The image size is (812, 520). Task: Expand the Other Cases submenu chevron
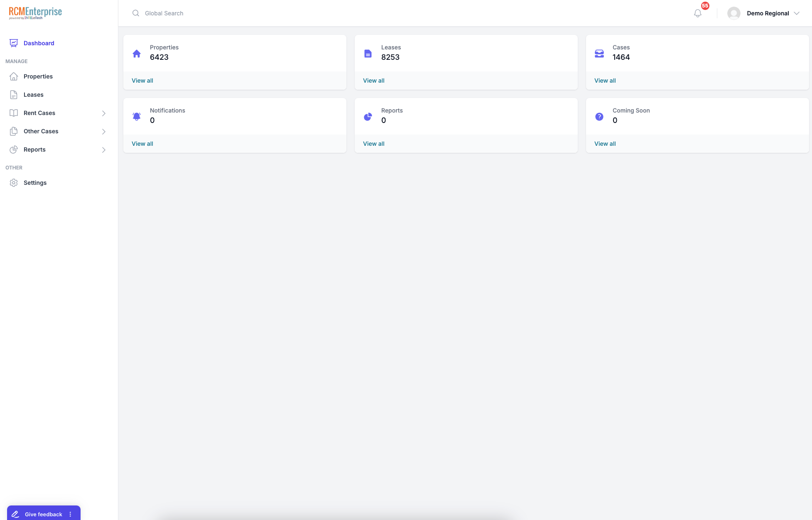[x=104, y=132]
